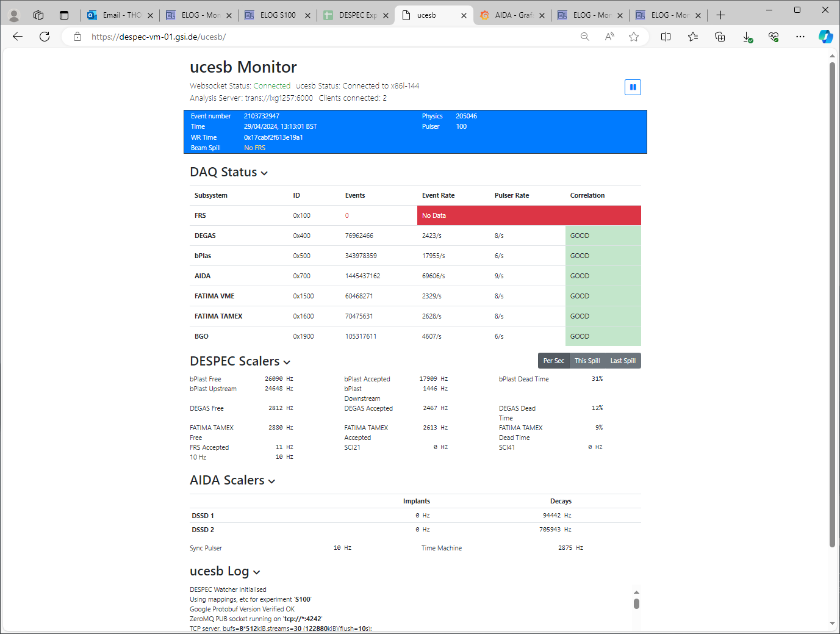
Task: Refresh the ucesb page
Action: tap(45, 37)
